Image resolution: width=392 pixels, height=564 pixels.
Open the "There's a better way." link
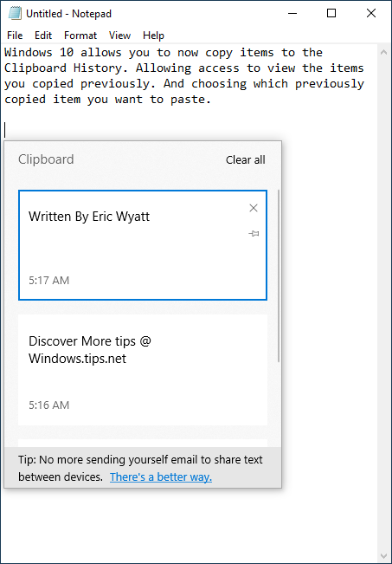(x=161, y=477)
